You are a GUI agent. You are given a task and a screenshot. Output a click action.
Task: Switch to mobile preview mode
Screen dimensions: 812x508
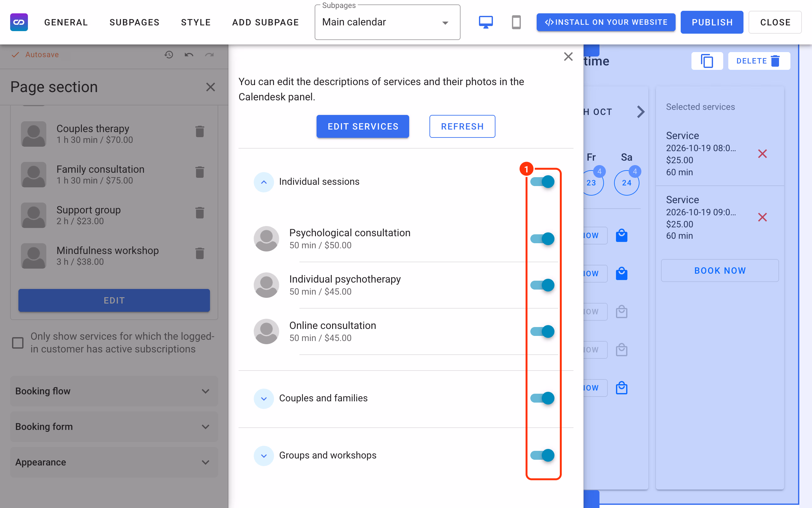(516, 22)
